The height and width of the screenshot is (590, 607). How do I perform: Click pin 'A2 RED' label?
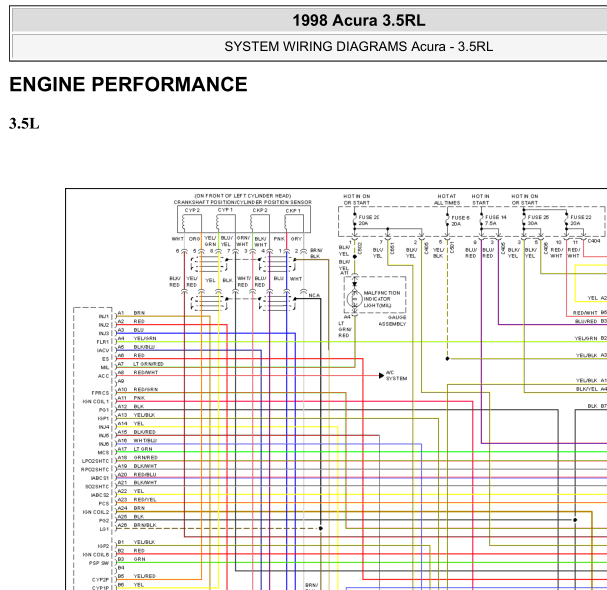(x=131, y=321)
